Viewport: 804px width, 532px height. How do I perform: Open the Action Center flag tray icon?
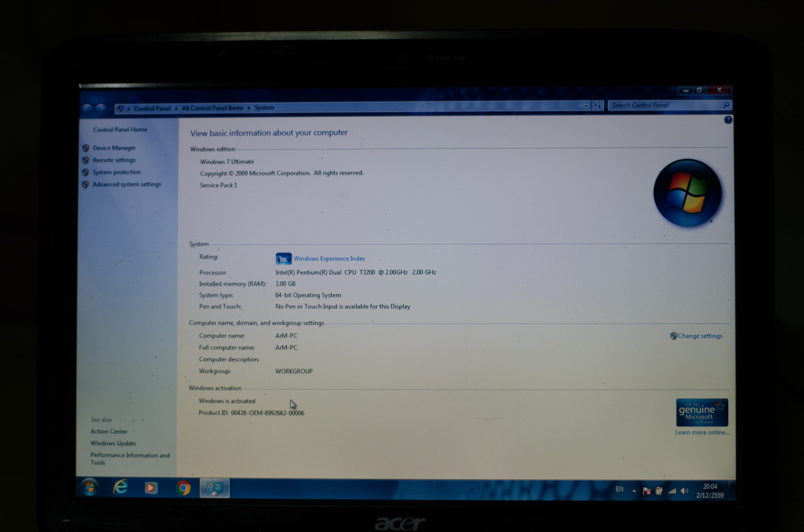click(646, 491)
